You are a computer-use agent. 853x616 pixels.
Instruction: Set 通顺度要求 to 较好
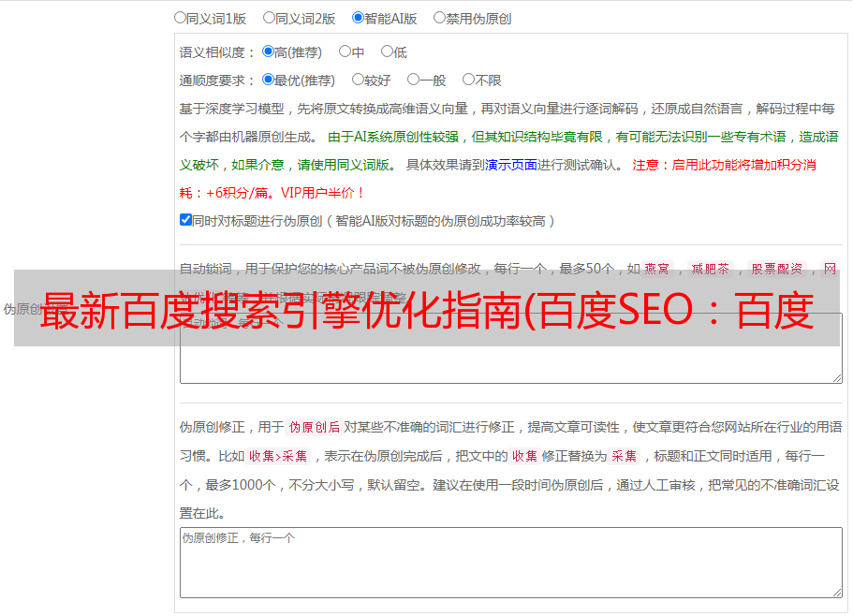[358, 80]
